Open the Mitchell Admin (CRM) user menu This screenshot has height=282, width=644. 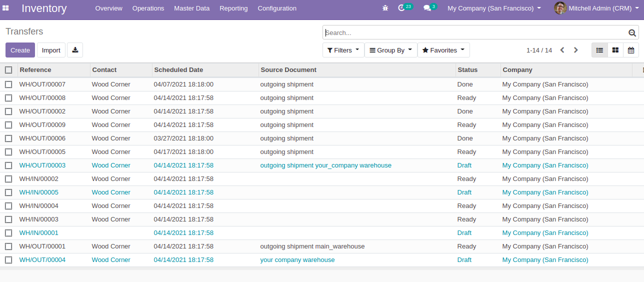597,8
